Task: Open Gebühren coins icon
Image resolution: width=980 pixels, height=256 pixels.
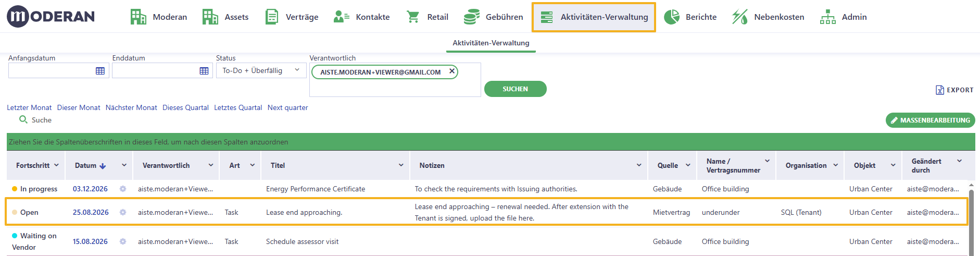Action: point(471,17)
